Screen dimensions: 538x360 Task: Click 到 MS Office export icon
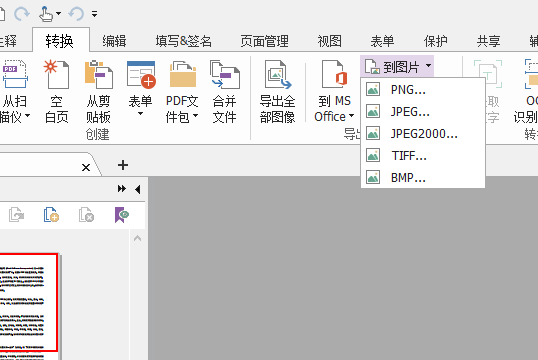tap(335, 75)
